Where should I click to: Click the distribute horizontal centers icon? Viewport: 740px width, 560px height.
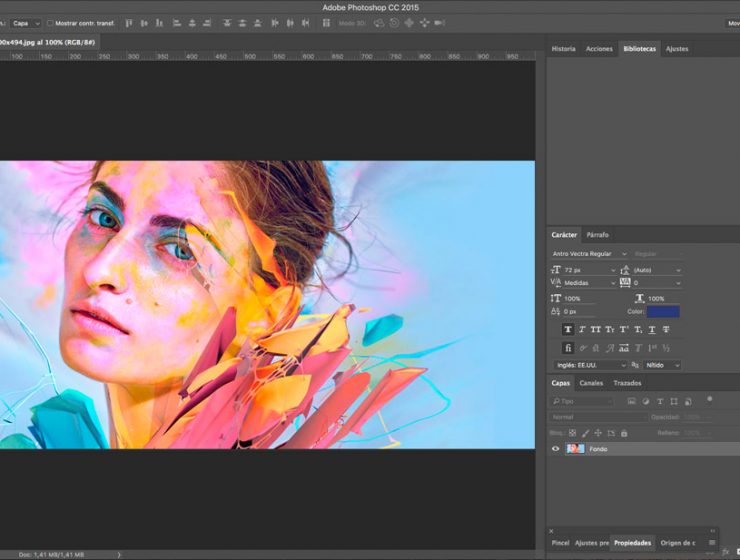[290, 23]
